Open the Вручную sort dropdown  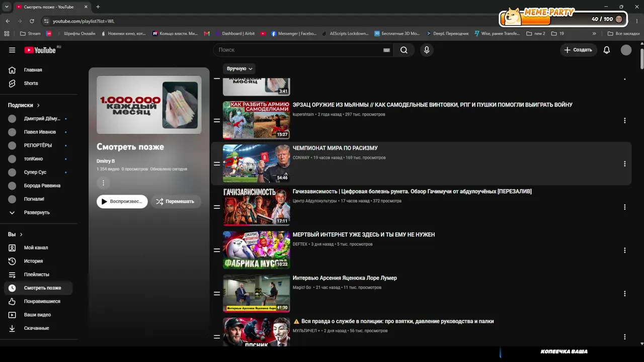pyautogui.click(x=239, y=68)
